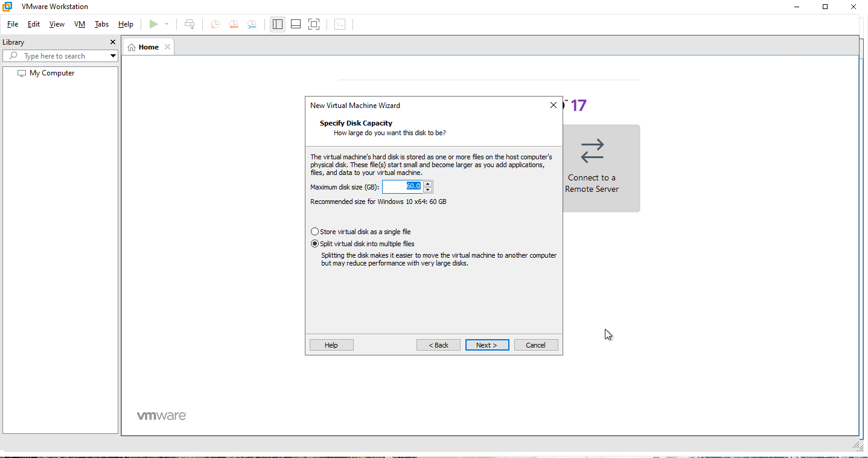Viewport: 868px width, 458px height.
Task: Select My Computer in the Library tree
Action: pyautogui.click(x=46, y=73)
